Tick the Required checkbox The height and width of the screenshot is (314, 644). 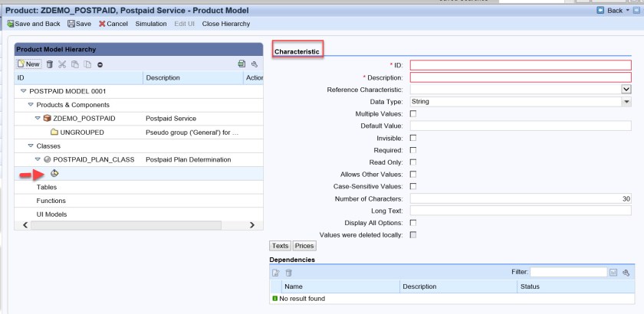tap(413, 150)
